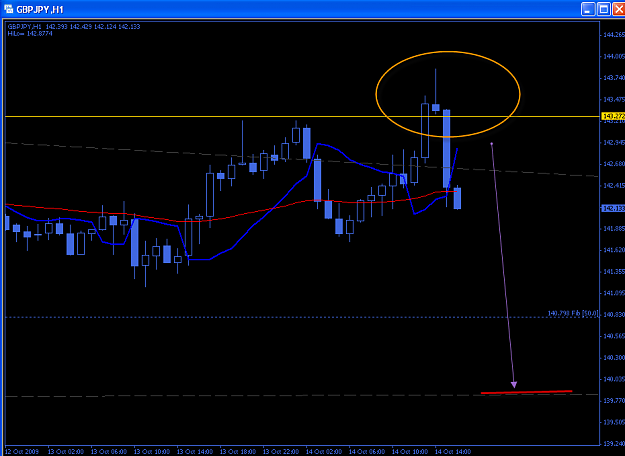Click the 12 Oct 2009 date label
This screenshot has height=456, width=625.
[22, 452]
